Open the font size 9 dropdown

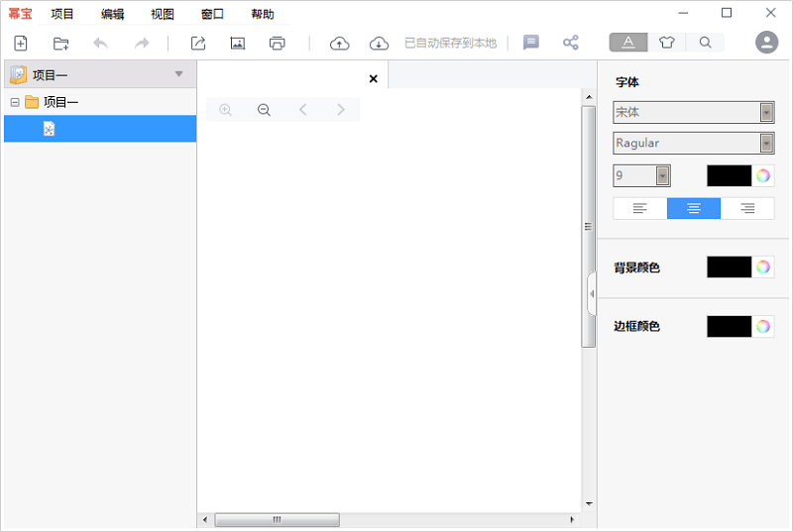[662, 175]
